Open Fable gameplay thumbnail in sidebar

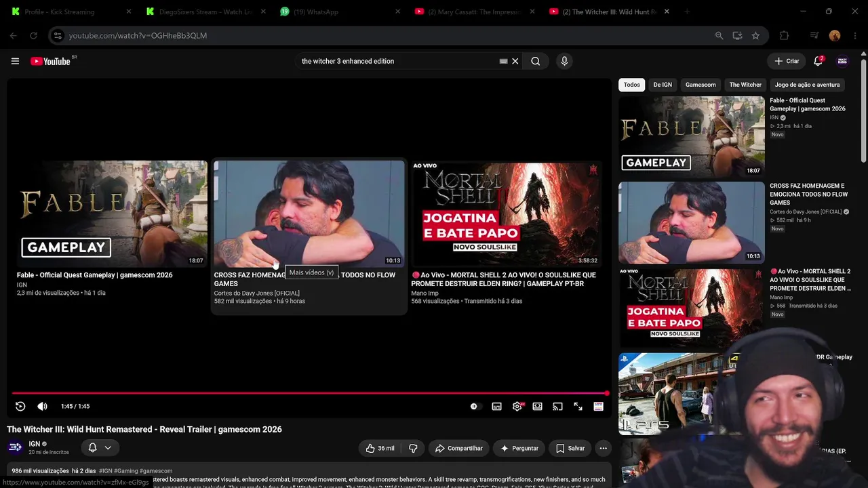691,137
